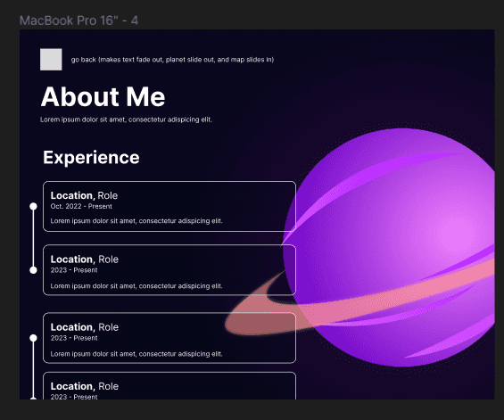
Task: Select the bottom cut-off card's "Location, Role" title
Action: point(85,386)
